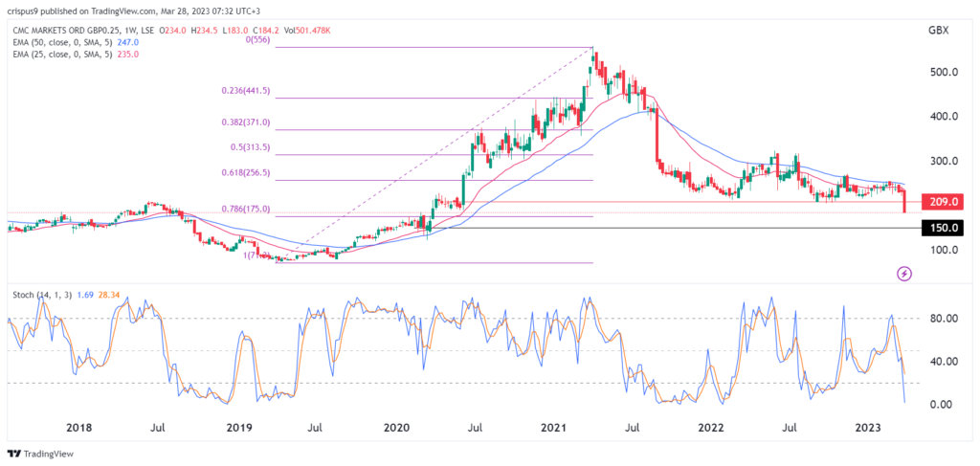Click the Jul label between 2018 and 2019

point(158,428)
